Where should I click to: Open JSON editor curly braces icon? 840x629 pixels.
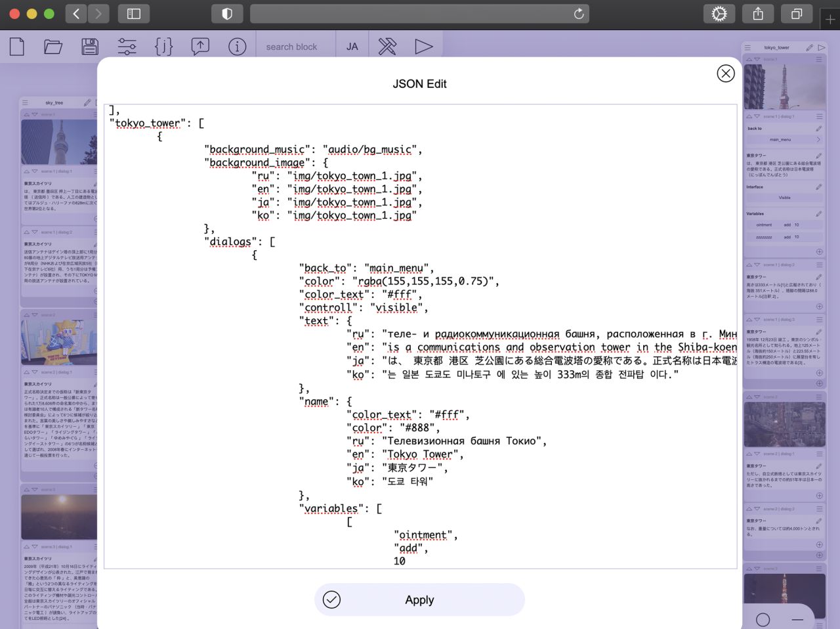coord(163,47)
